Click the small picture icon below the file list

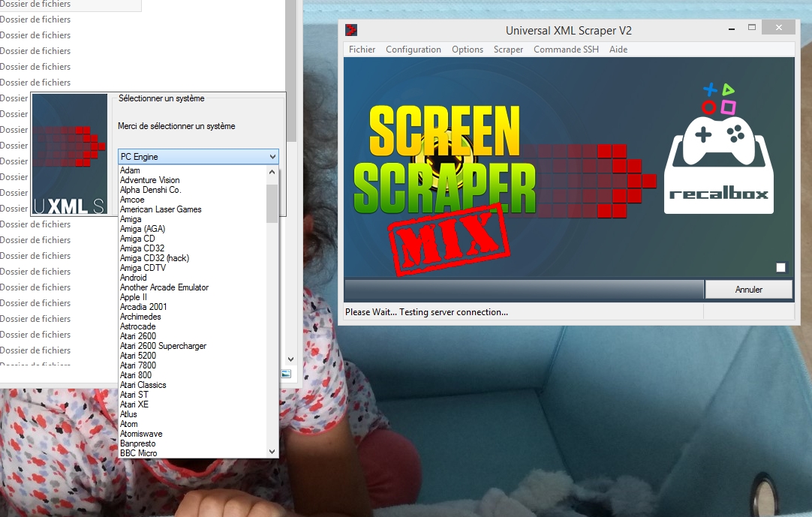[x=286, y=374]
